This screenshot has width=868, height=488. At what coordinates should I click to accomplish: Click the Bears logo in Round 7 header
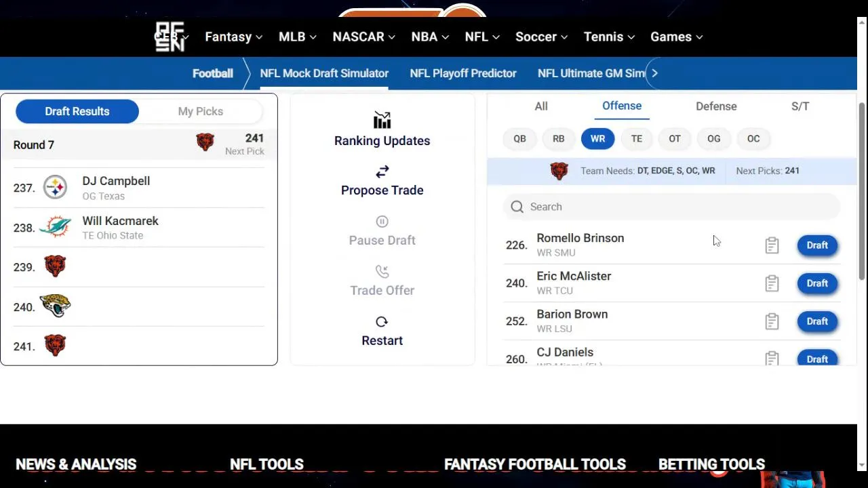205,142
